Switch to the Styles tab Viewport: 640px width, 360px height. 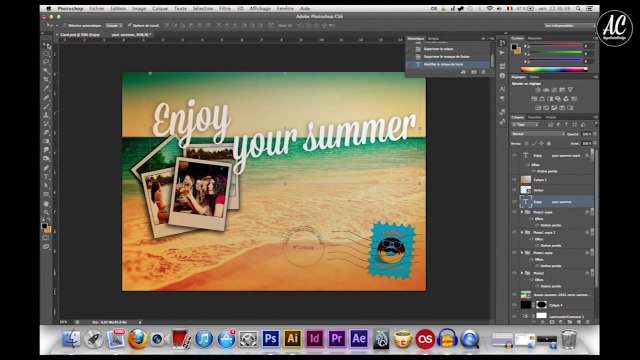534,77
